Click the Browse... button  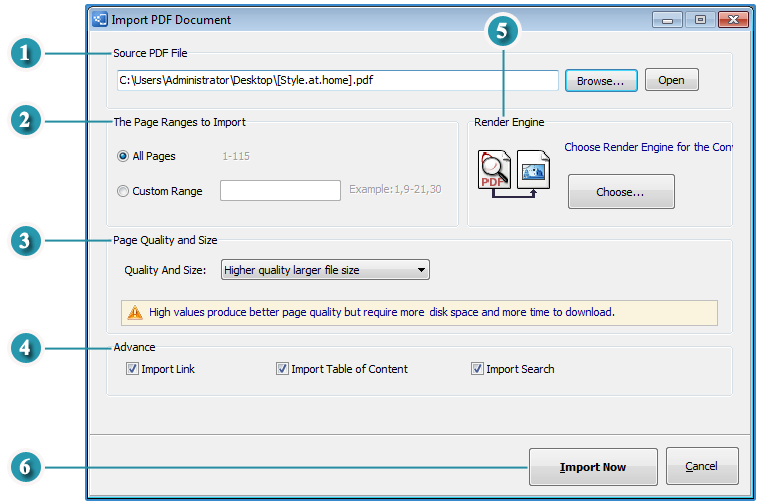(601, 80)
